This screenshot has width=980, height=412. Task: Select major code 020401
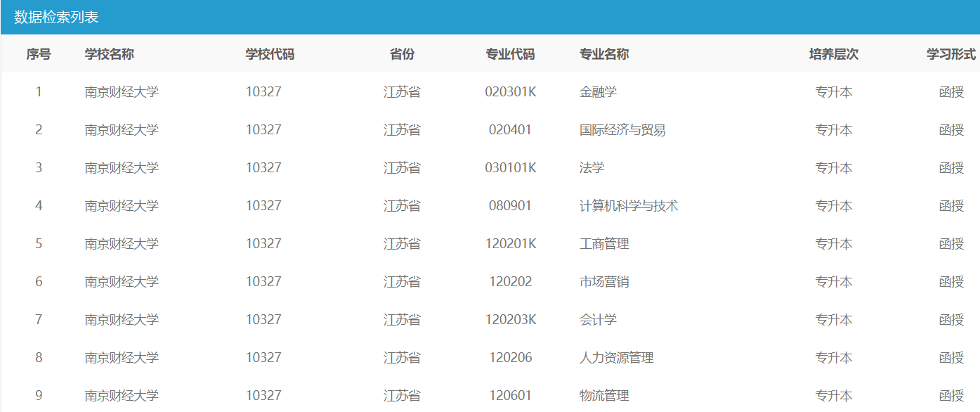511,130
